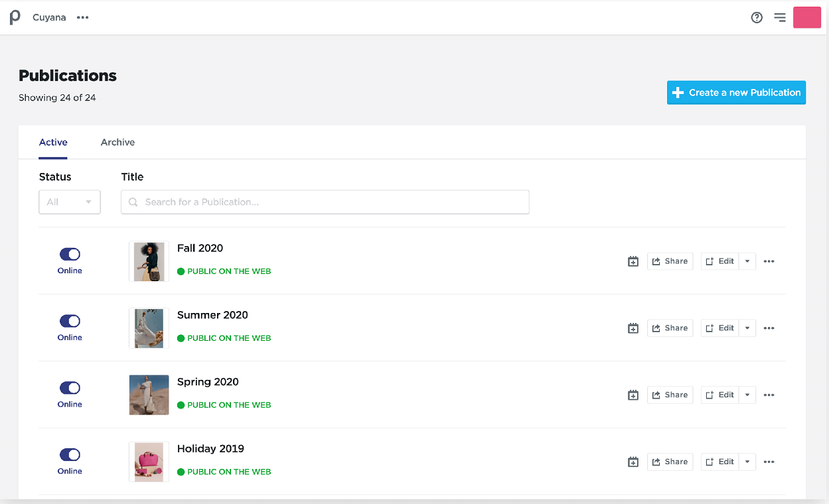Focus the Search for a Publication field
This screenshot has height=504, width=829.
click(x=325, y=202)
